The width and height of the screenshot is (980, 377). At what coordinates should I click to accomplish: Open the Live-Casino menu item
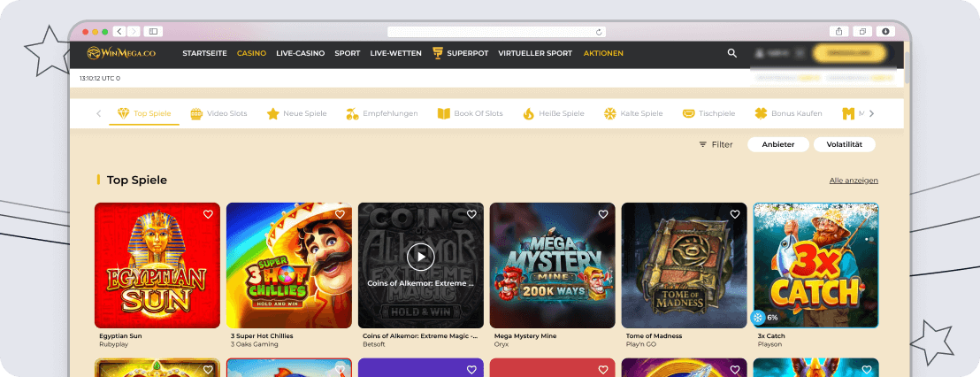[301, 54]
